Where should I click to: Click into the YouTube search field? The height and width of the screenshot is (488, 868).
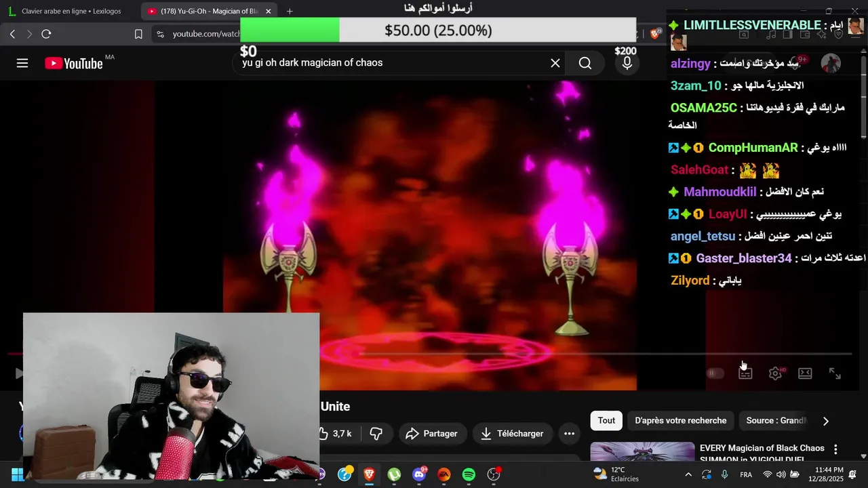[x=393, y=63]
